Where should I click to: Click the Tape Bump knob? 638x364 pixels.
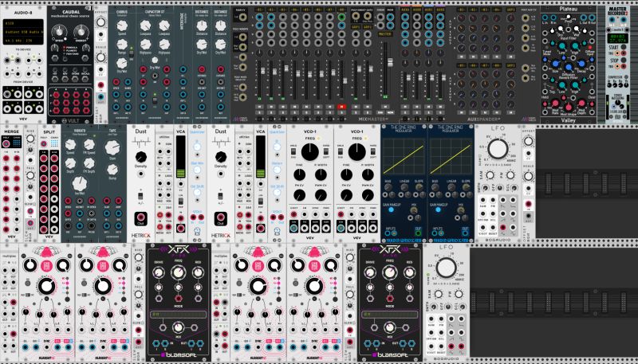pos(112,169)
